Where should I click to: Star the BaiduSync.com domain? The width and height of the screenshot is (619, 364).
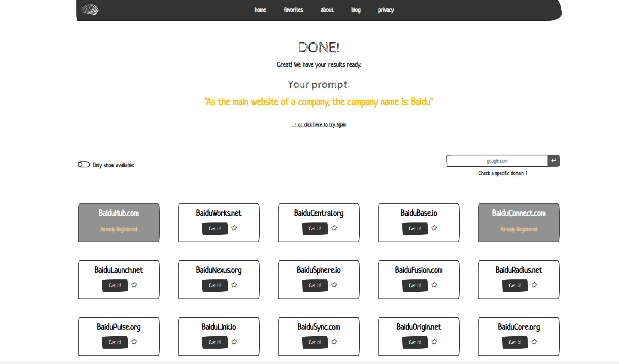334,342
